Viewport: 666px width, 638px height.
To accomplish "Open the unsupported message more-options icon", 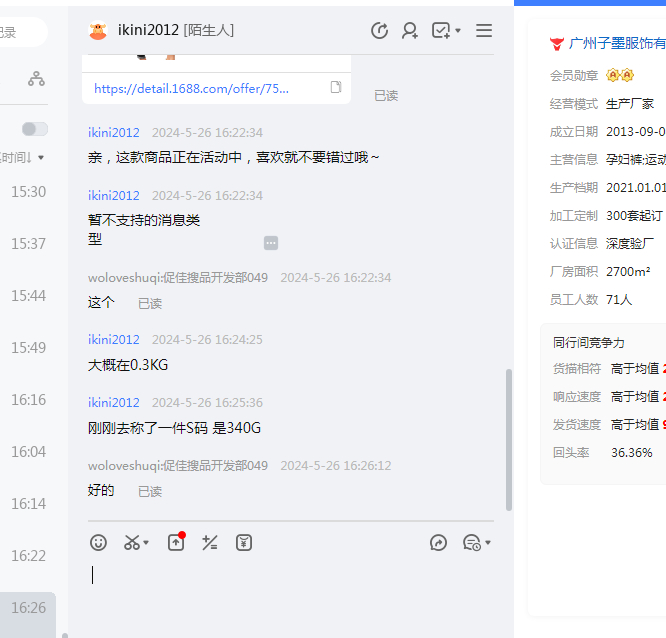I will (x=271, y=243).
